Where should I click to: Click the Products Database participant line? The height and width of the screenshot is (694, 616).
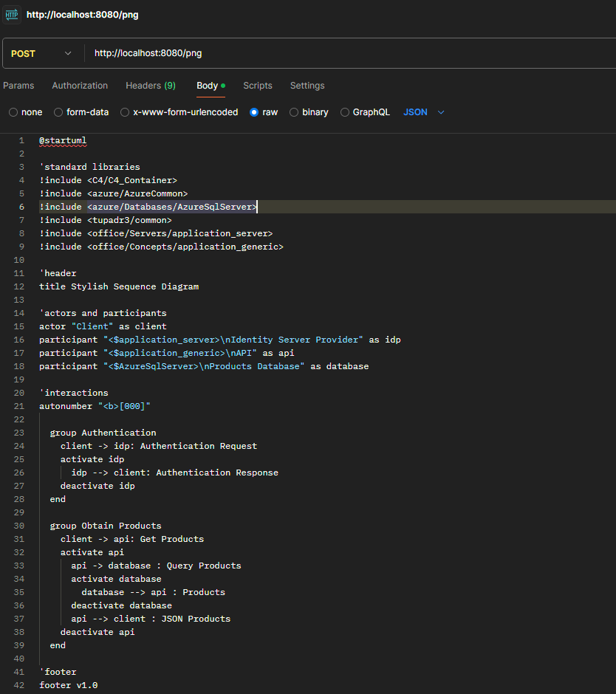point(204,366)
